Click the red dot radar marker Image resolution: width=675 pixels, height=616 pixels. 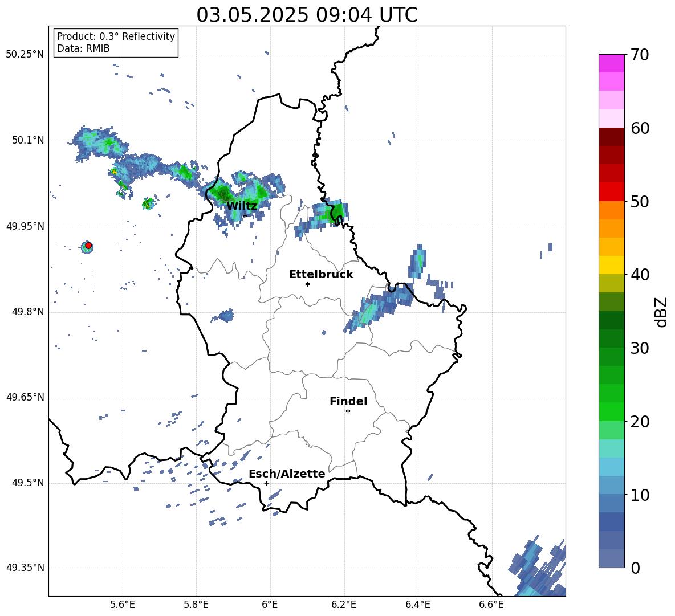pos(88,246)
